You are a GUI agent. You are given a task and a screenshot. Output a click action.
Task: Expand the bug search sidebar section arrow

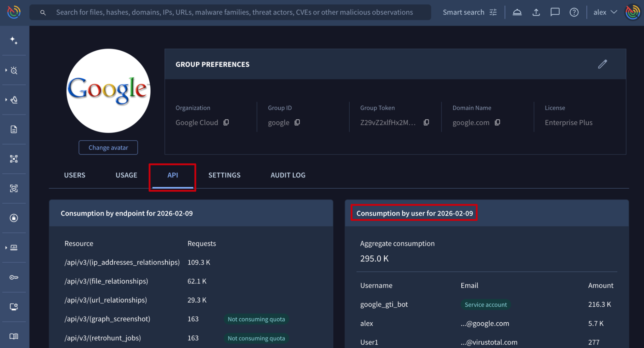(6, 70)
